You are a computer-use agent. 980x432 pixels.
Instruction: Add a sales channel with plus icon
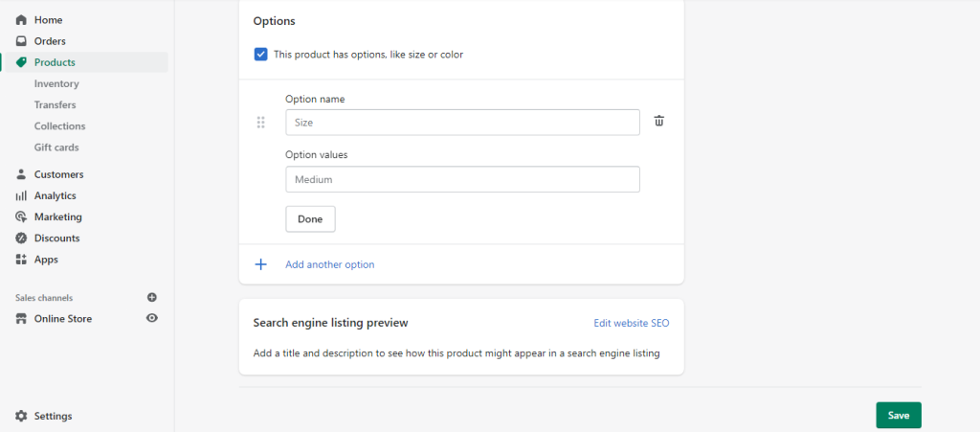point(152,298)
